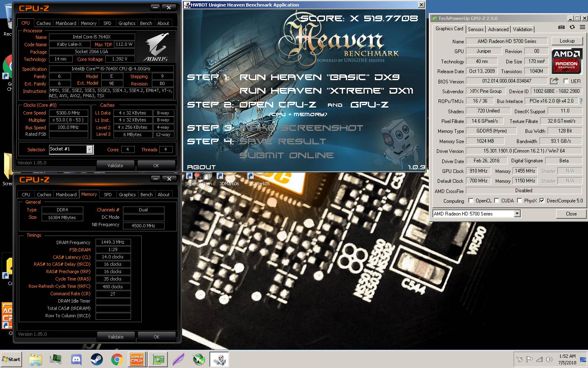Click GPU-Z in HWBOT step 2

coord(369,105)
